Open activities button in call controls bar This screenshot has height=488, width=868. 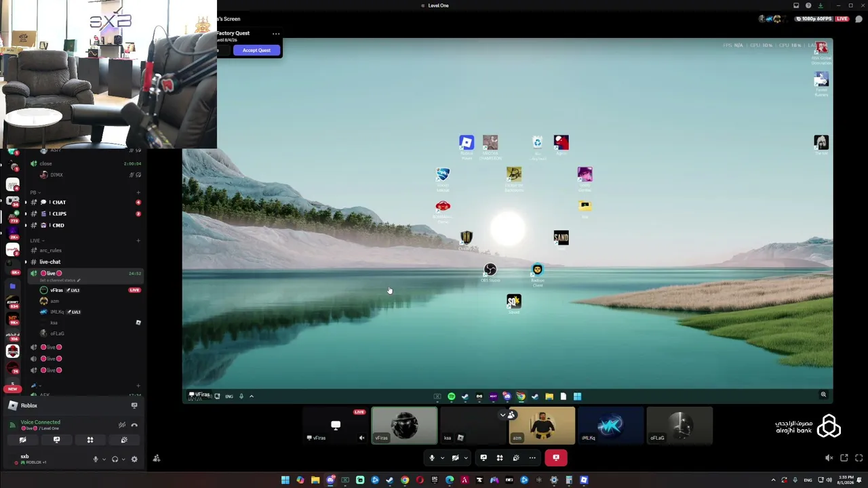[x=500, y=457]
